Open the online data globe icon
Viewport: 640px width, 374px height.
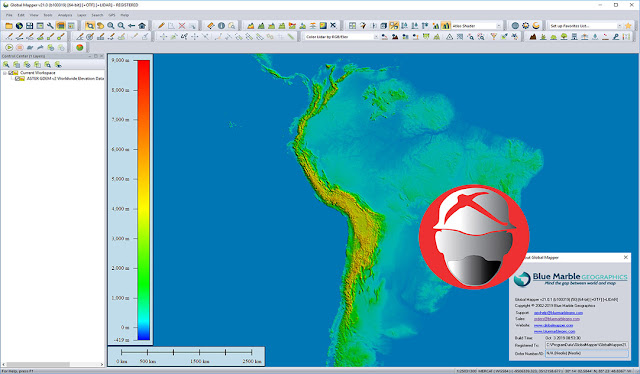[19, 26]
